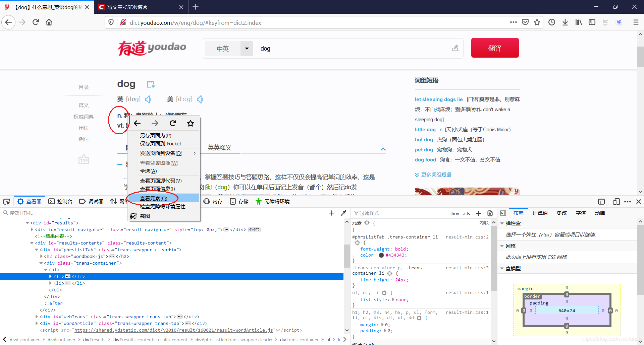Click the dog search input field

[352, 48]
